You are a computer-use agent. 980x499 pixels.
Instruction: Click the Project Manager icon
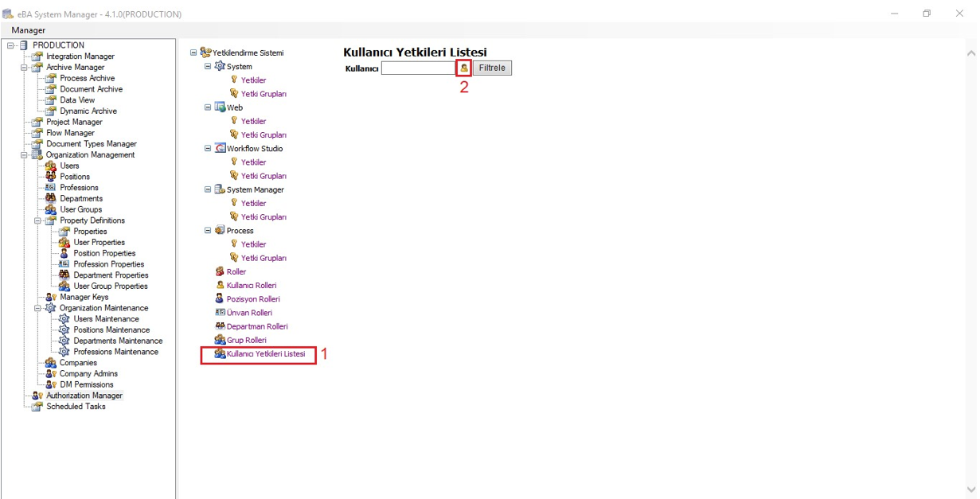(37, 122)
